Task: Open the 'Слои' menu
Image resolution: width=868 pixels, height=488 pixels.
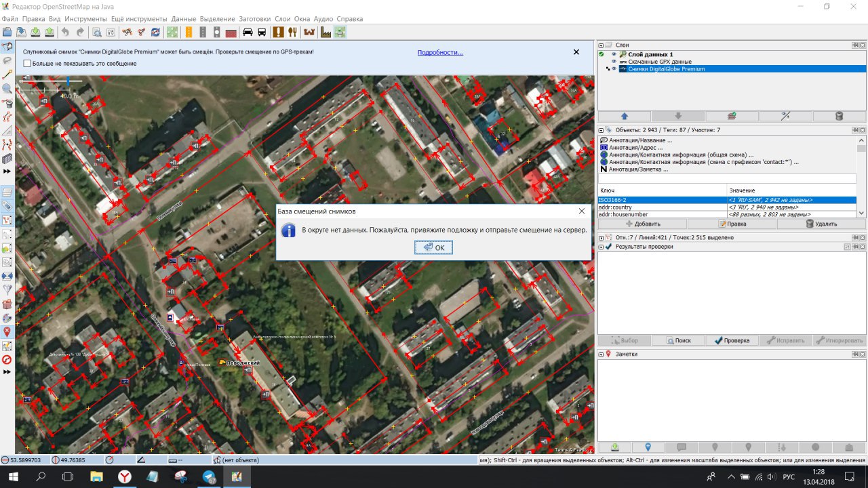Action: pos(283,19)
